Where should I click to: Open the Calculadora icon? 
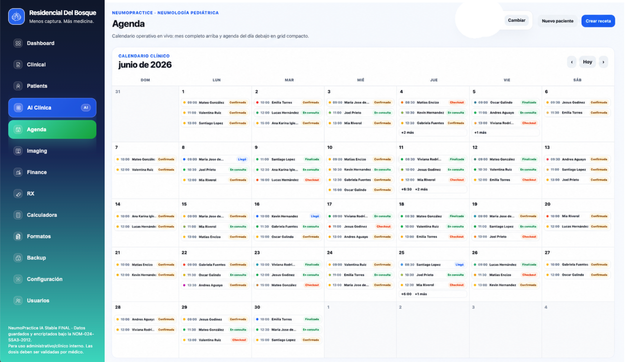tap(18, 215)
